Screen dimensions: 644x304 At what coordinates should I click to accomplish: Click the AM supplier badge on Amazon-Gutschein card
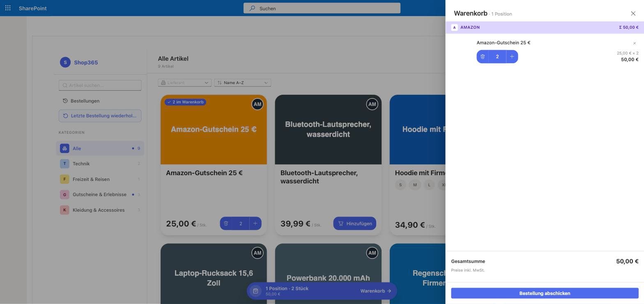[x=257, y=104]
